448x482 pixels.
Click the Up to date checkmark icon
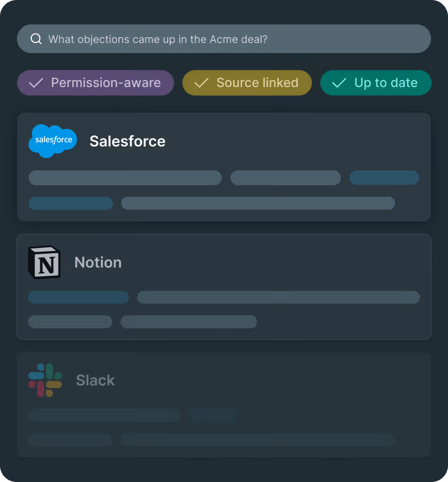[x=339, y=83]
